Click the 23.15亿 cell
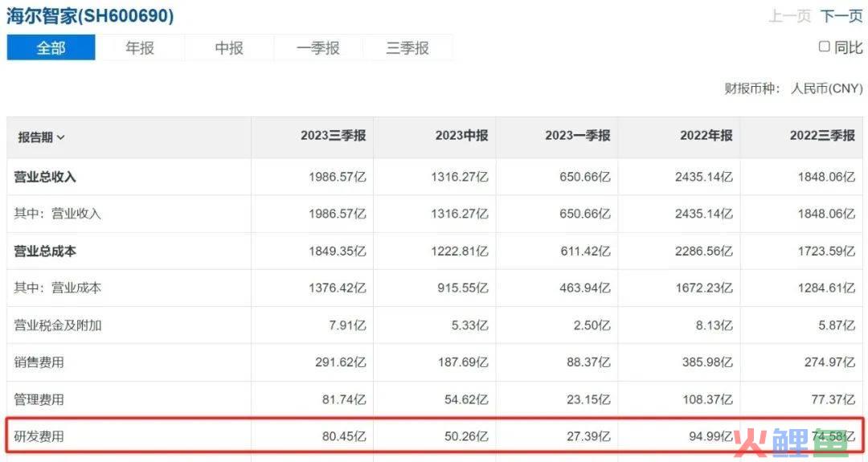 coord(588,399)
